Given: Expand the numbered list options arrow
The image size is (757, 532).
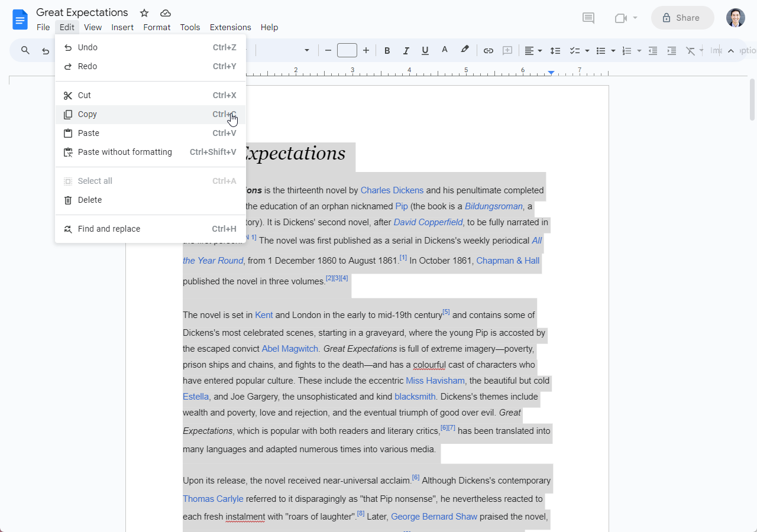Looking at the screenshot, I should click(639, 51).
